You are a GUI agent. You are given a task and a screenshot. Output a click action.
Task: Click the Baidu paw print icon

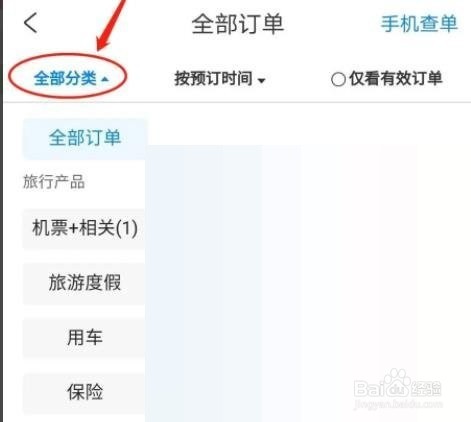click(x=396, y=382)
